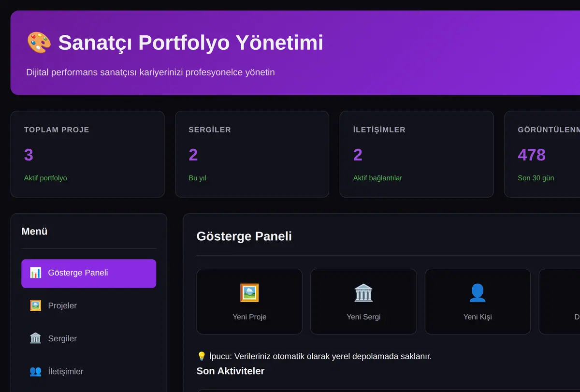This screenshot has width=580, height=392.
Task: Click the picture icon on the Yeni Proje card
Action: 249,293
